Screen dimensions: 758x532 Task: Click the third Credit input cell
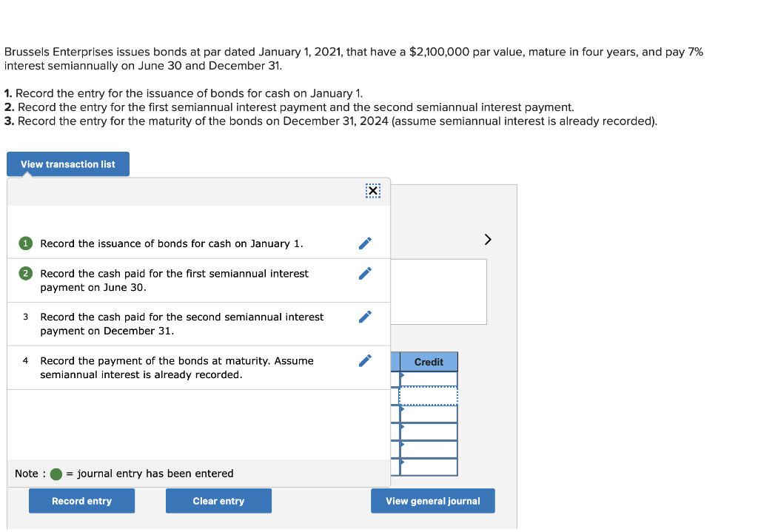click(429, 414)
